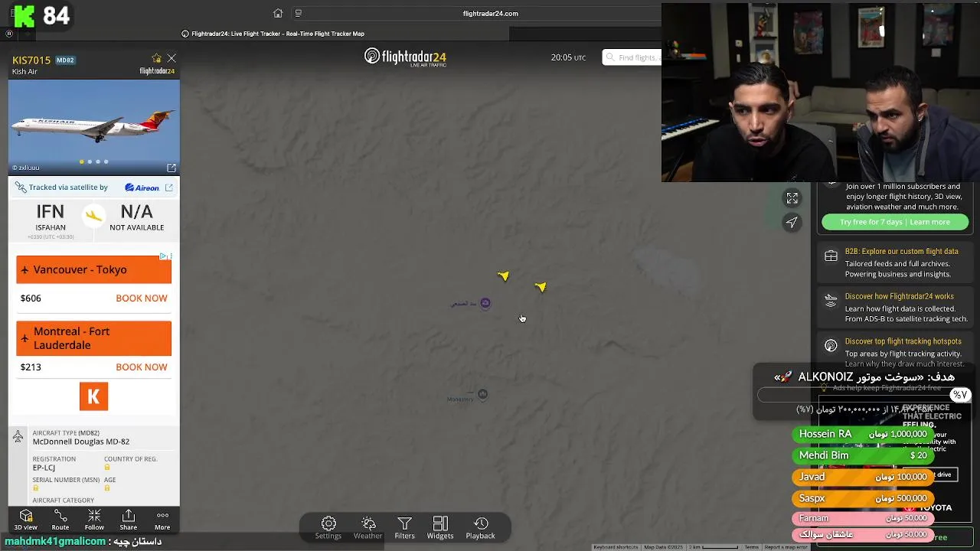Click the orange K ad logo
This screenshot has width=980, height=551.
coord(93,396)
